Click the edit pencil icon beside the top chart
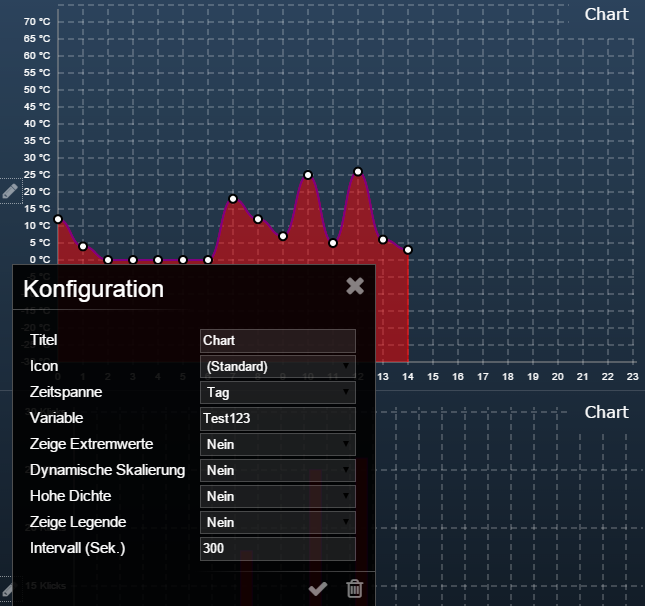This screenshot has height=606, width=645. coord(9,190)
